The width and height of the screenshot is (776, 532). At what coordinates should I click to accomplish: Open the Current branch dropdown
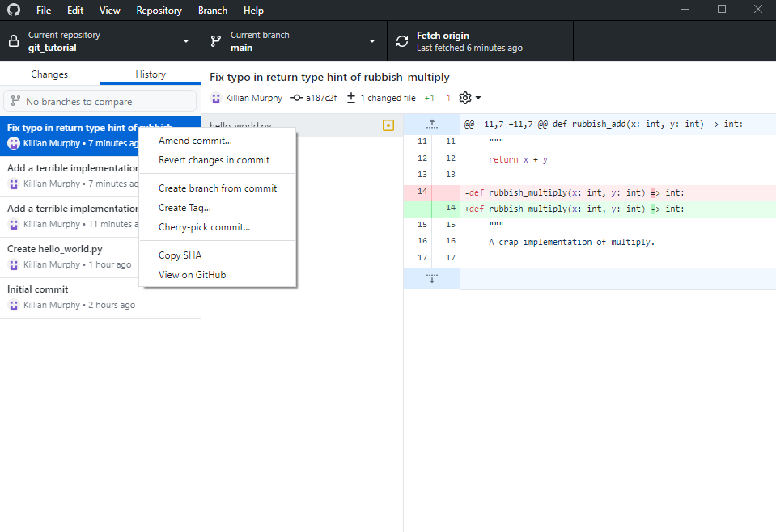tap(294, 41)
